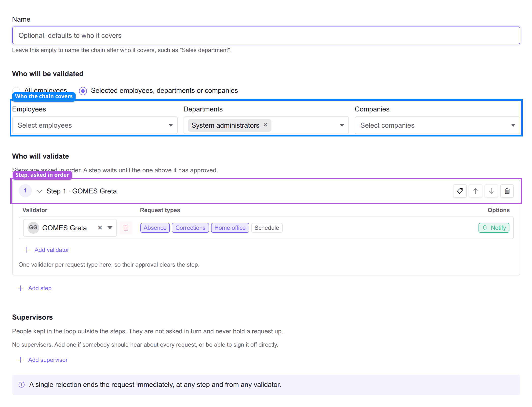The image size is (532, 407).
Task: Clear GOMES Greta from the validator field
Action: coord(100,228)
